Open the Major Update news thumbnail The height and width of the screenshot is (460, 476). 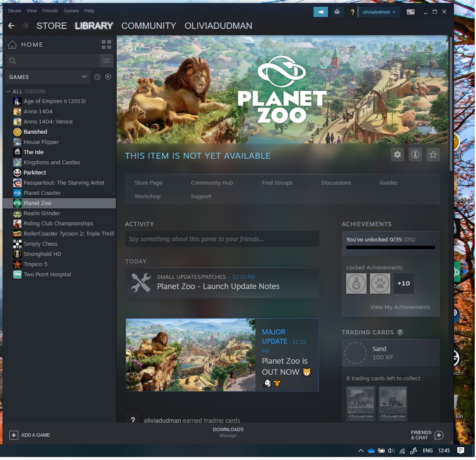point(190,355)
